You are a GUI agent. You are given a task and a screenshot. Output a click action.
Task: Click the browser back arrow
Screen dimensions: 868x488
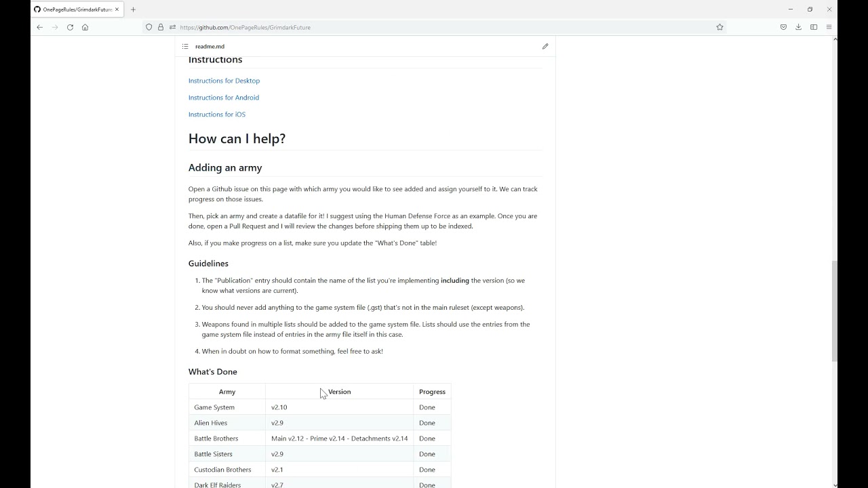pyautogui.click(x=39, y=27)
